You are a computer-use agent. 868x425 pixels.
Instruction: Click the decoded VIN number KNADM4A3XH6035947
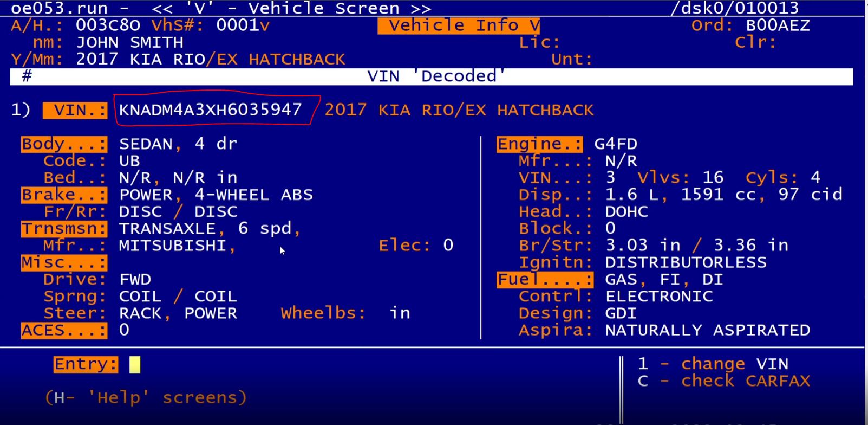(x=210, y=110)
